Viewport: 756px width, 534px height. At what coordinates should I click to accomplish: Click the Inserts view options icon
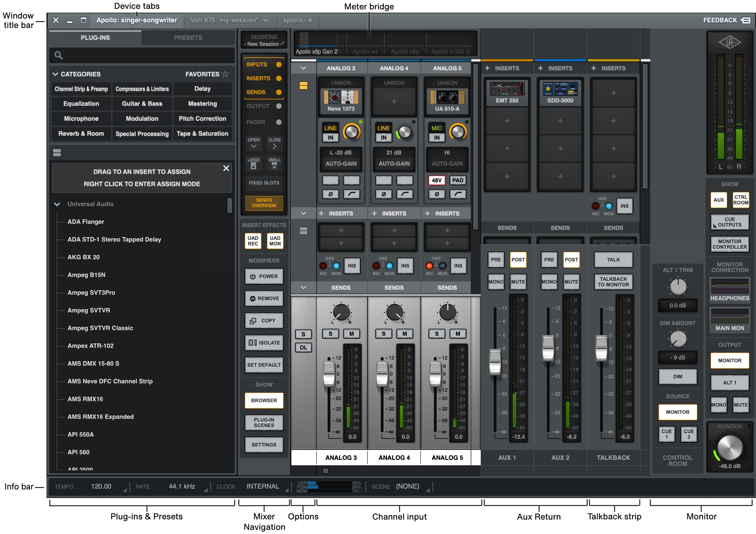pos(303,231)
